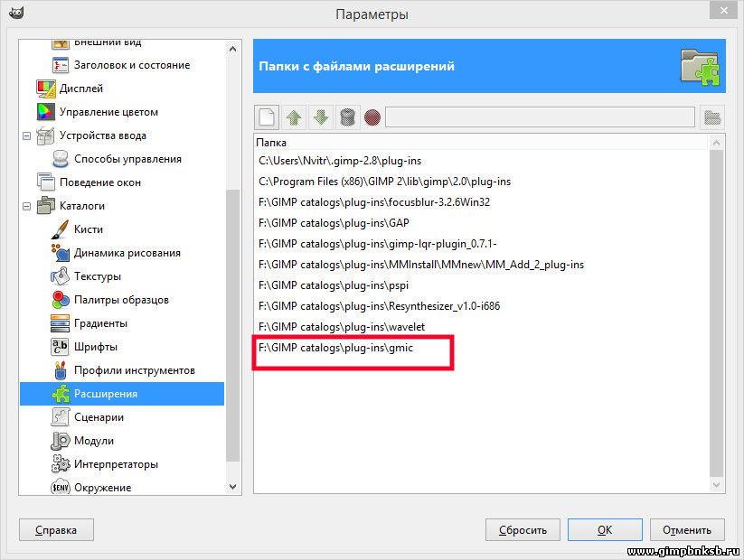Image resolution: width=744 pixels, height=560 pixels.
Task: Open Интерпретаторы folder settings
Action: 116,463
